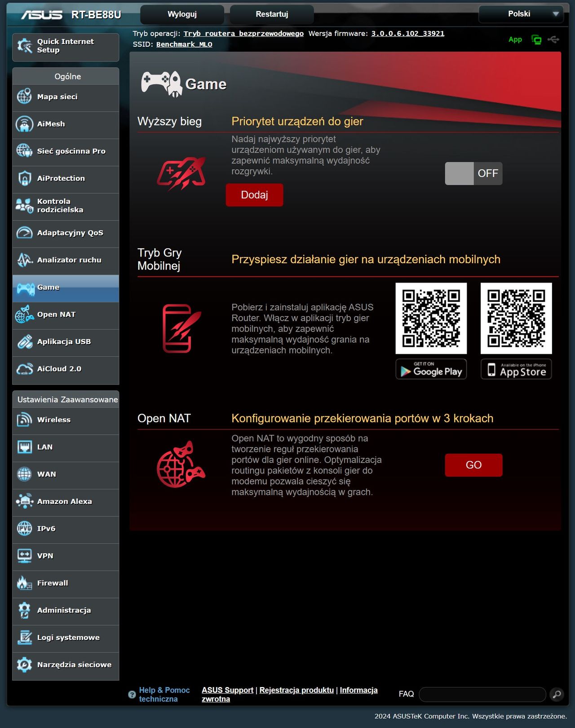The height and width of the screenshot is (728, 575).
Task: Click the Logi systemowe icon
Action: (24, 638)
